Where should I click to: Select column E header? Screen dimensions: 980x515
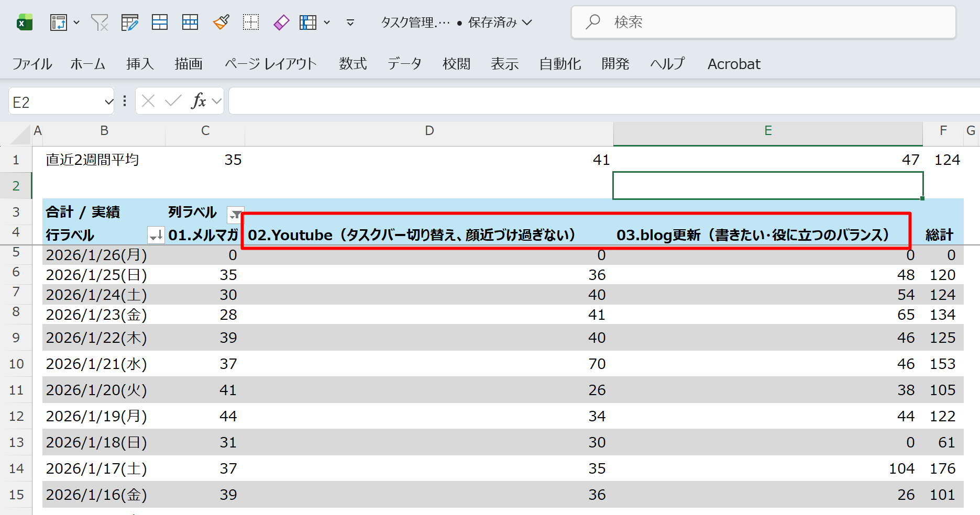click(x=767, y=131)
